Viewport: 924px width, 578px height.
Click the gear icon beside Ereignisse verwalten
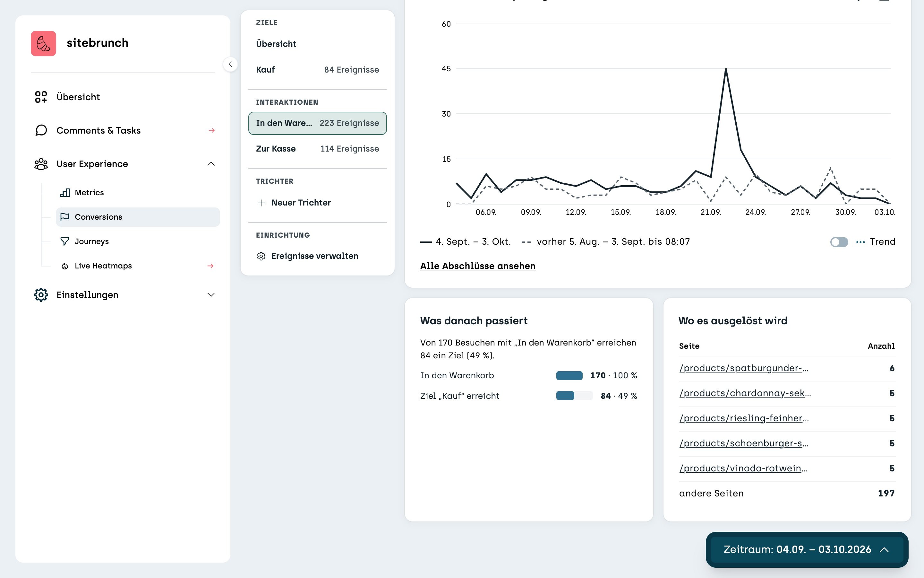click(261, 256)
